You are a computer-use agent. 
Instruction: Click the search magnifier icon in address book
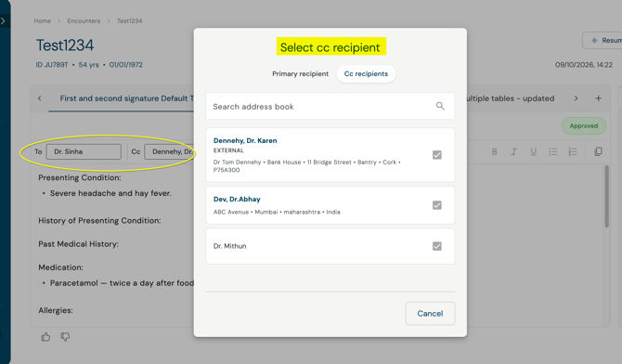click(440, 106)
